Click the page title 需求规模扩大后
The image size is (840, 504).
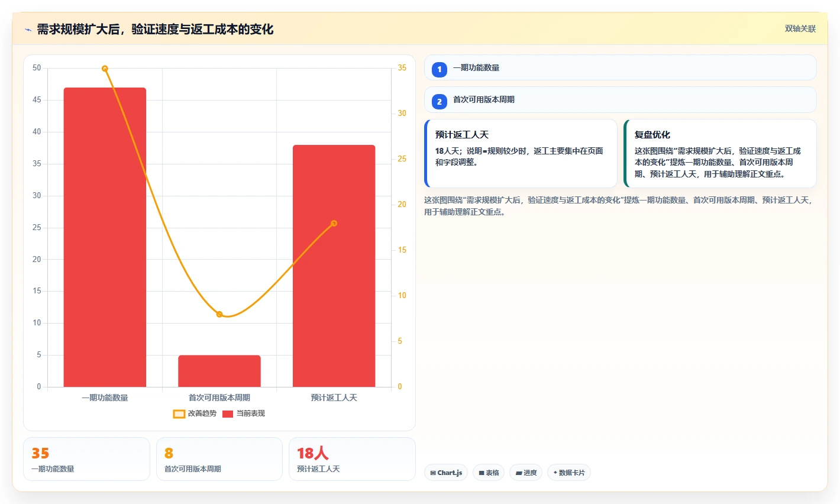click(155, 30)
